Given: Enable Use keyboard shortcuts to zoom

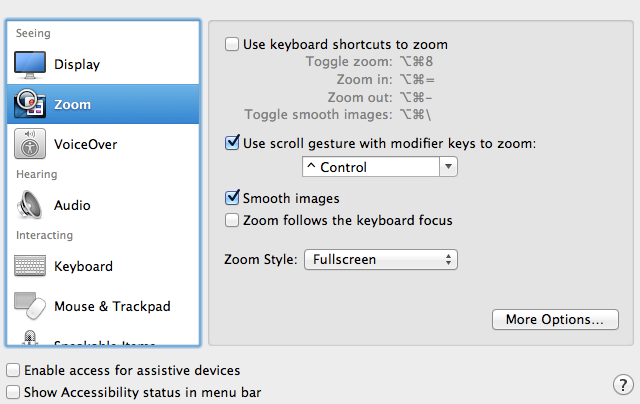Looking at the screenshot, I should tap(232, 44).
